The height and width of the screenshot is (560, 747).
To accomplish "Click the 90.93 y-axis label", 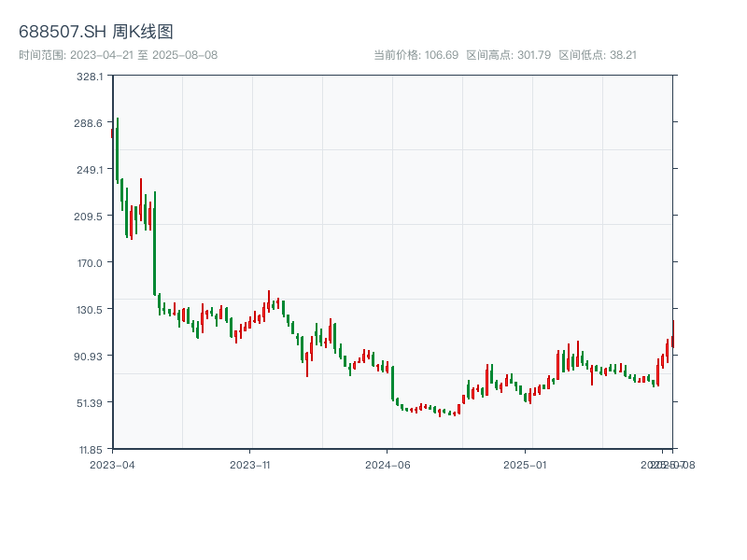I will tap(90, 357).
